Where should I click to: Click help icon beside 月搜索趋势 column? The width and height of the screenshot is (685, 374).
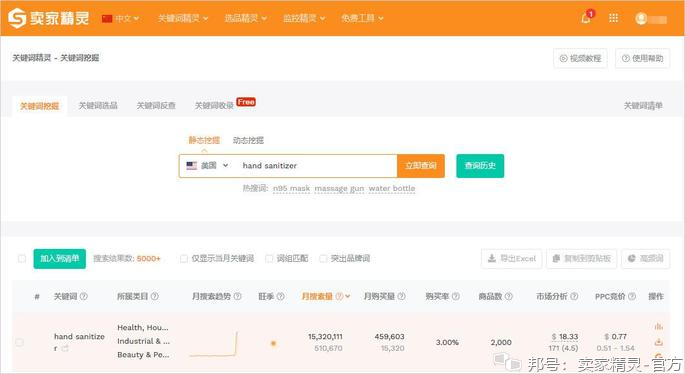pyautogui.click(x=237, y=296)
